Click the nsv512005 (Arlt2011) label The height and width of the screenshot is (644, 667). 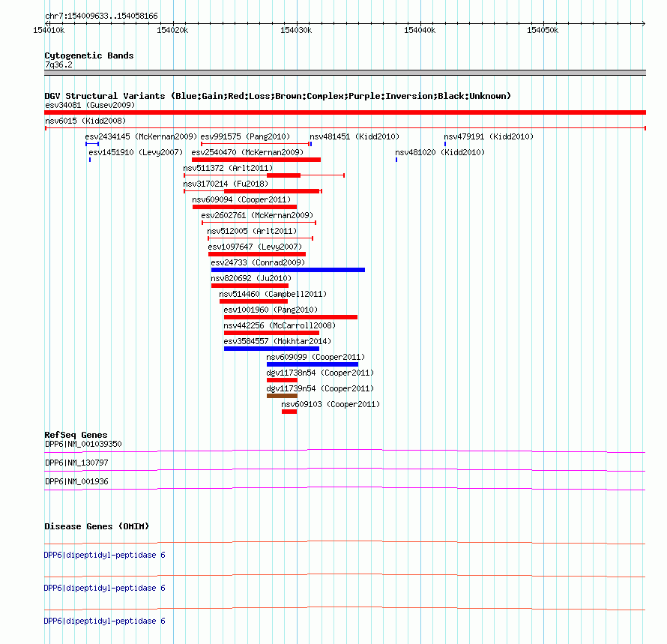pos(252,231)
